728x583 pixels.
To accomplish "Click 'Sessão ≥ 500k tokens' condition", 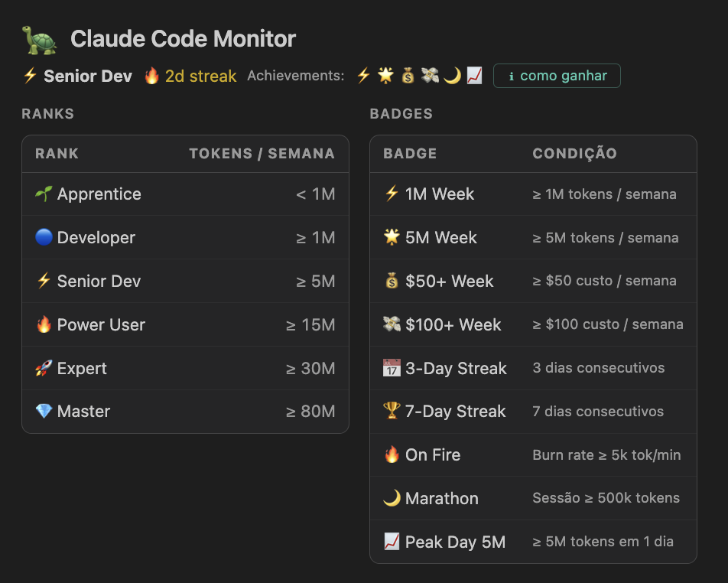I will point(606,498).
